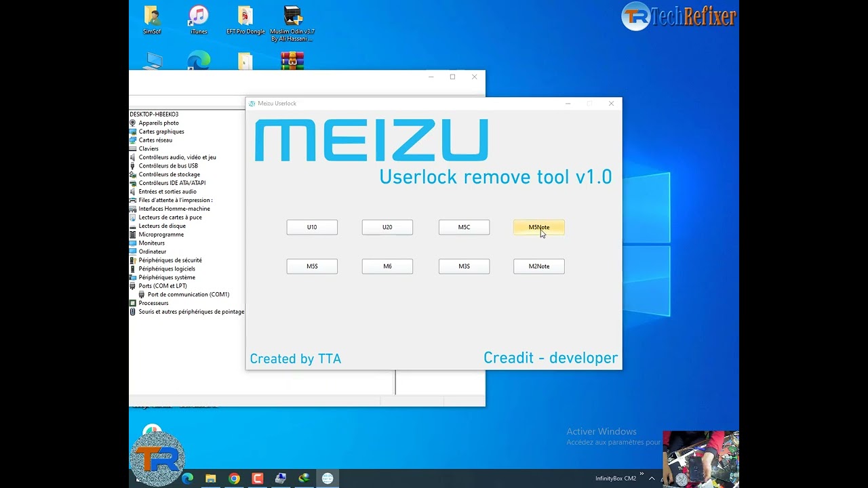Screen dimensions: 868x488
Task: Select Claviers in Device Manager
Action: pyautogui.click(x=149, y=148)
